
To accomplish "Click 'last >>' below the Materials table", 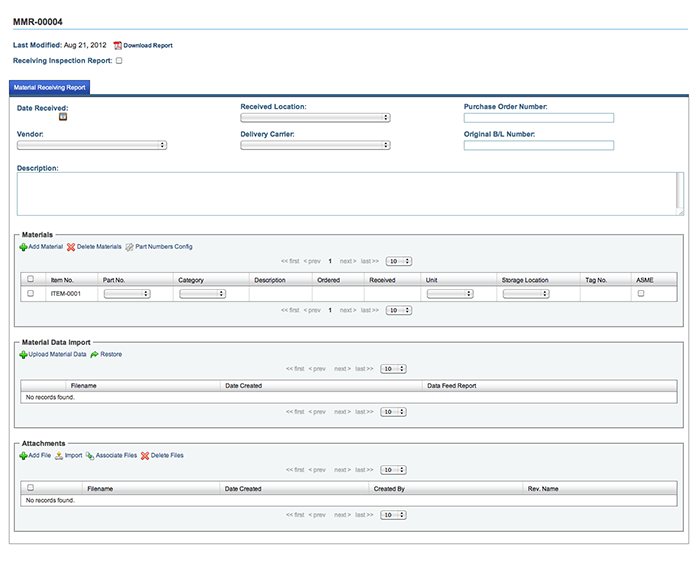I will 370,310.
